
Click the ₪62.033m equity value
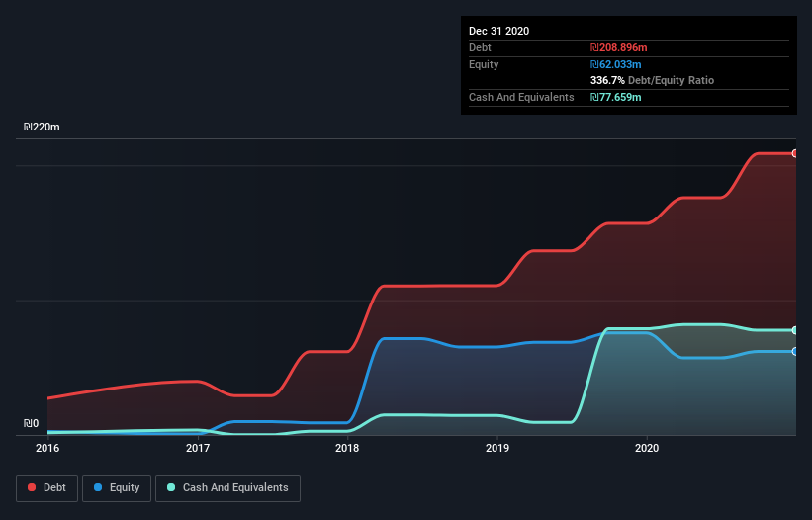tap(616, 64)
